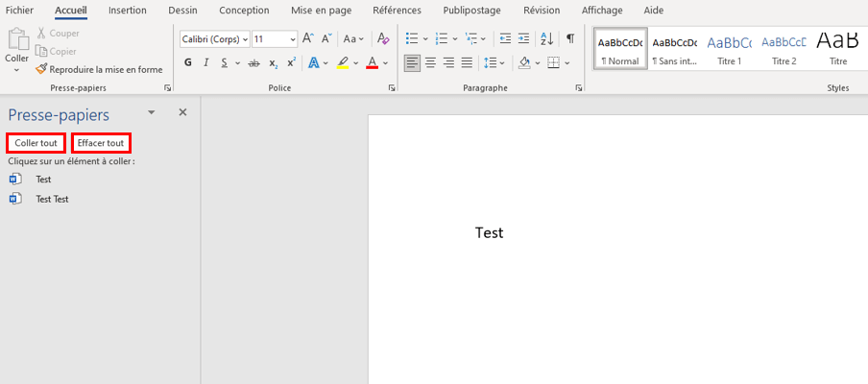Open Presse-papiers group dialog launcher

pyautogui.click(x=167, y=88)
